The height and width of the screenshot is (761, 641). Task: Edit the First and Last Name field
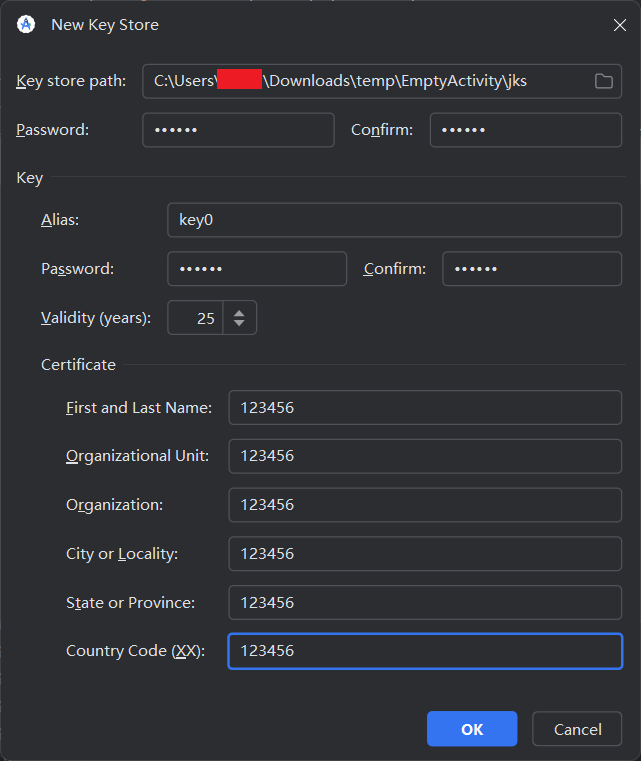pyautogui.click(x=424, y=407)
